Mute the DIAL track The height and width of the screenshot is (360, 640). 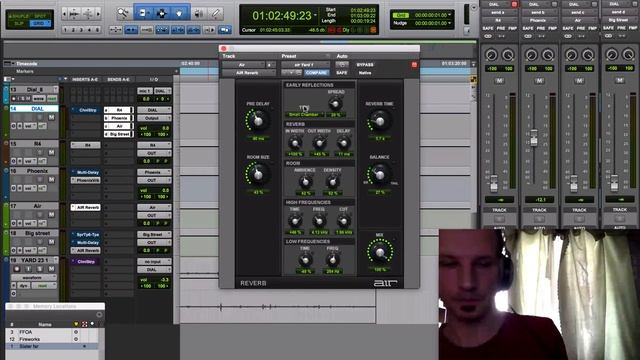tap(51, 118)
